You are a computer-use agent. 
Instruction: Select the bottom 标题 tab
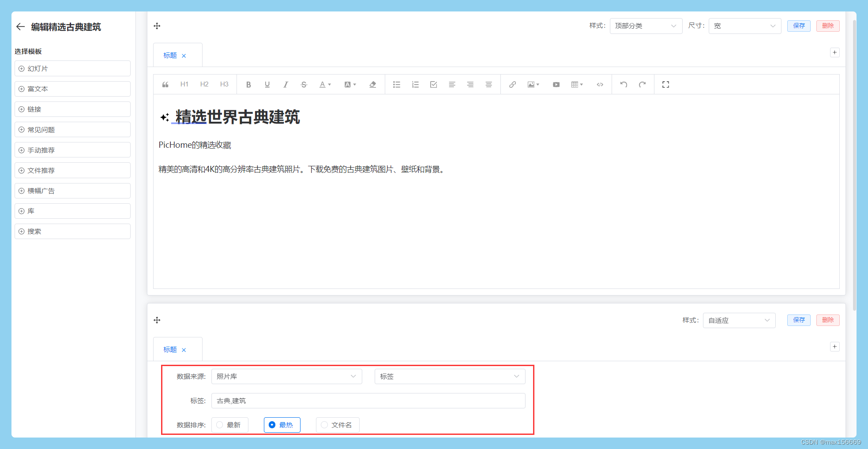coord(170,350)
